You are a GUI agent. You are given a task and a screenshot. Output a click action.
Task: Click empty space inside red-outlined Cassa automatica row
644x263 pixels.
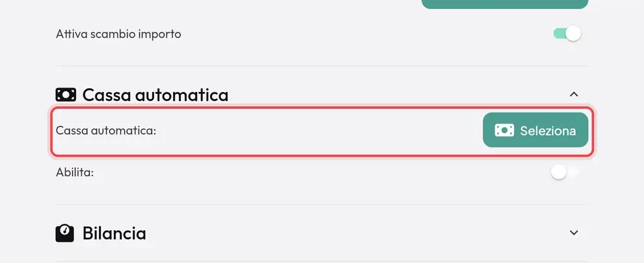point(320,131)
